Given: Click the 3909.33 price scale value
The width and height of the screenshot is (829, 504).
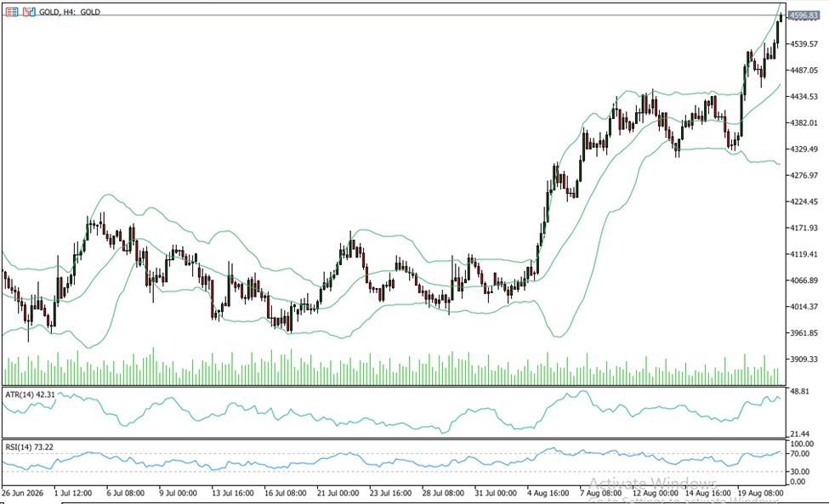Looking at the screenshot, I should coord(803,360).
